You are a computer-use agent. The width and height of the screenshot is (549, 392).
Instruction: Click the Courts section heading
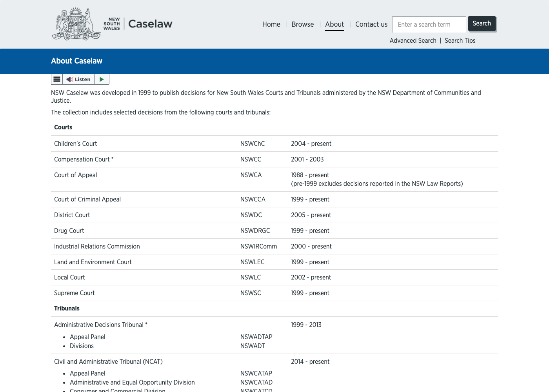click(x=63, y=127)
